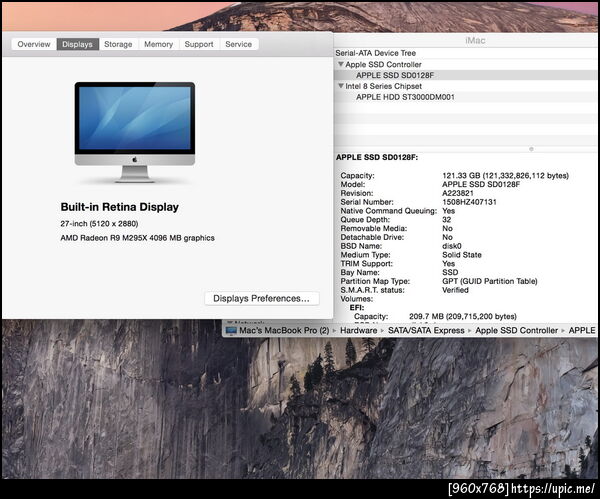Click the BSD Name value disk0

pyautogui.click(x=452, y=246)
